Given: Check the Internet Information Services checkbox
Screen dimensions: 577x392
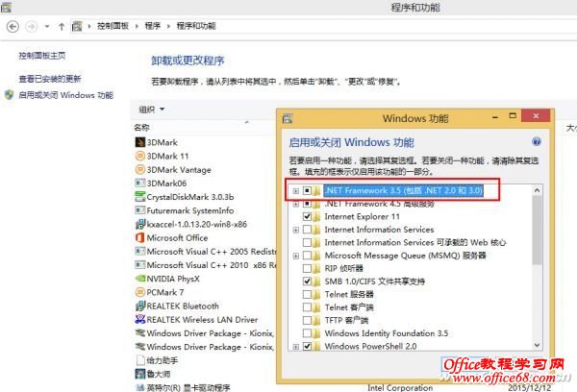Looking at the screenshot, I should pos(307,230).
